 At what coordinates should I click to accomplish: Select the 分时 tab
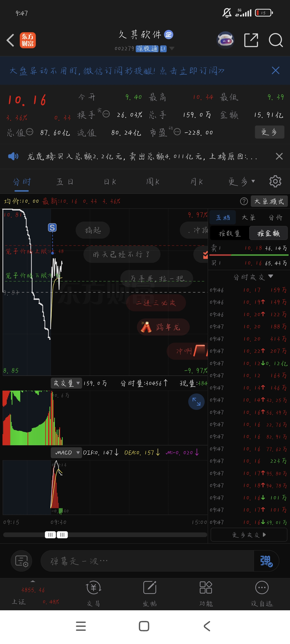pyautogui.click(x=22, y=182)
